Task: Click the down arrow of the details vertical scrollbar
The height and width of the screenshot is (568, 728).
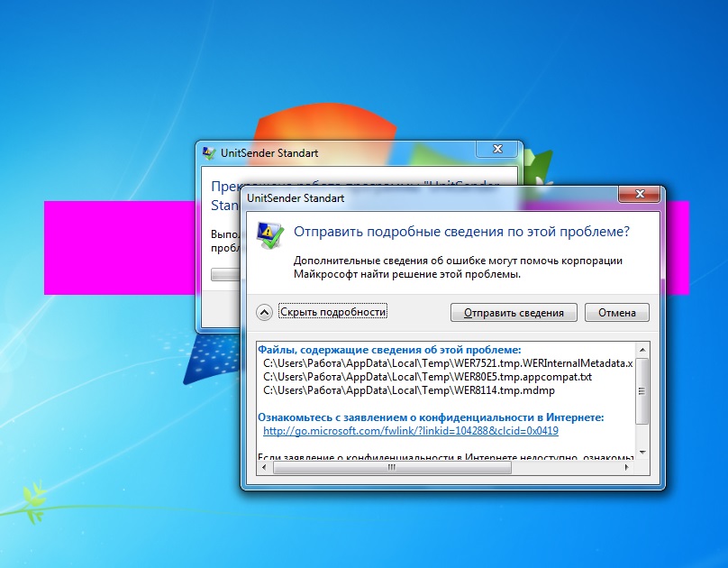Action: tap(642, 453)
